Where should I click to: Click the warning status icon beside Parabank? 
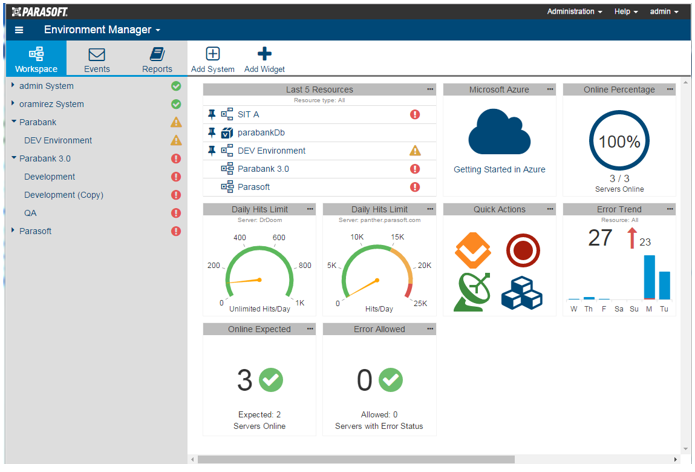point(176,122)
